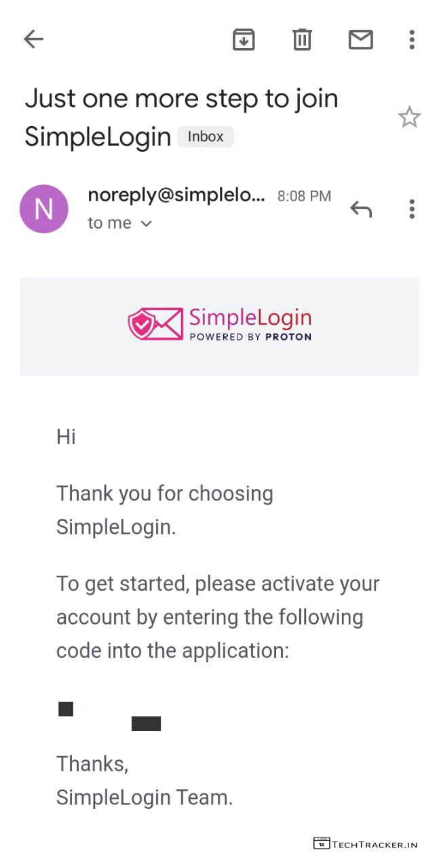The width and height of the screenshot is (439, 868).
Task: Tap the 'To get started' instruction paragraph
Action: pyautogui.click(x=217, y=617)
